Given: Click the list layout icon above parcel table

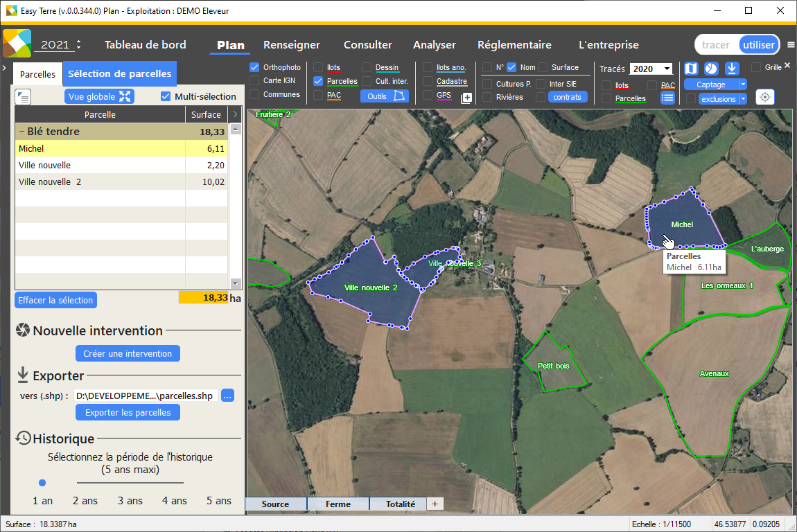Looking at the screenshot, I should (23, 97).
